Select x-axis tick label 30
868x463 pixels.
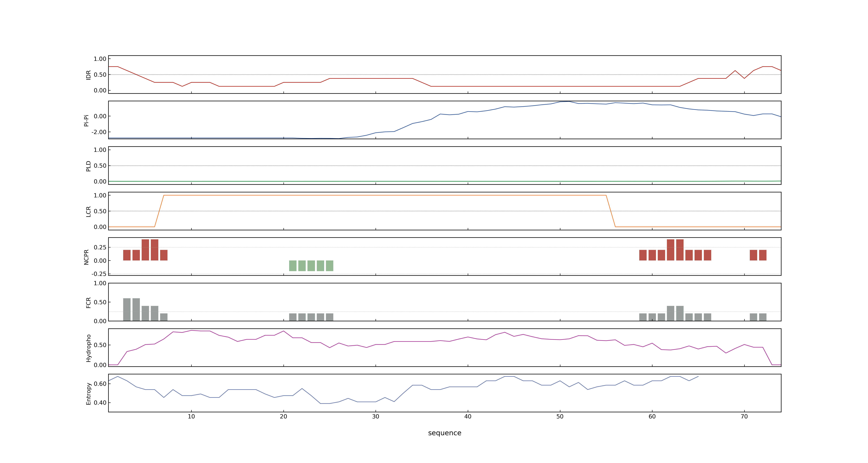click(376, 416)
